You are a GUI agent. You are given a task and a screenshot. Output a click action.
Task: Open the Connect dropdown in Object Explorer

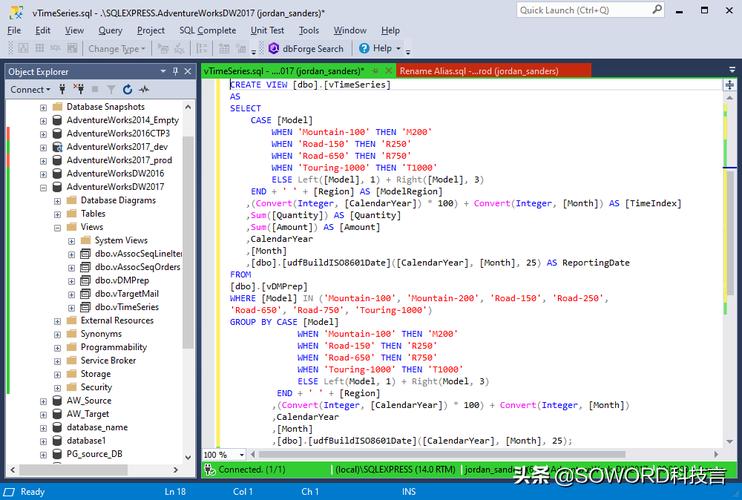(32, 89)
